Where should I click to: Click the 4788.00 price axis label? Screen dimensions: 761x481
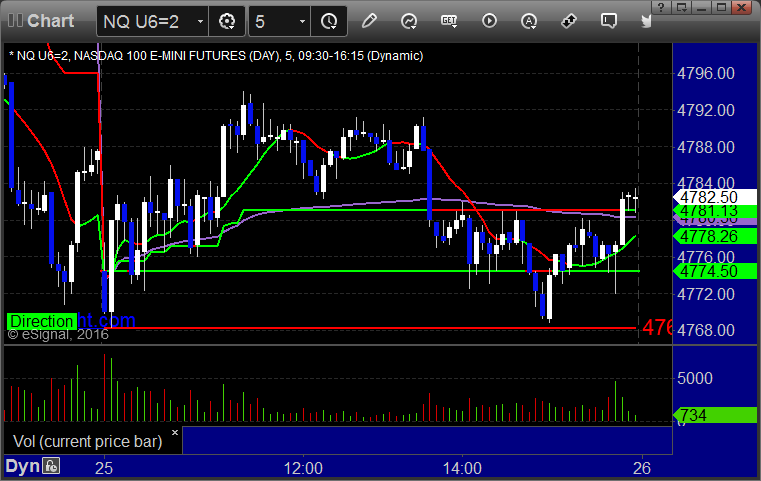pos(706,147)
